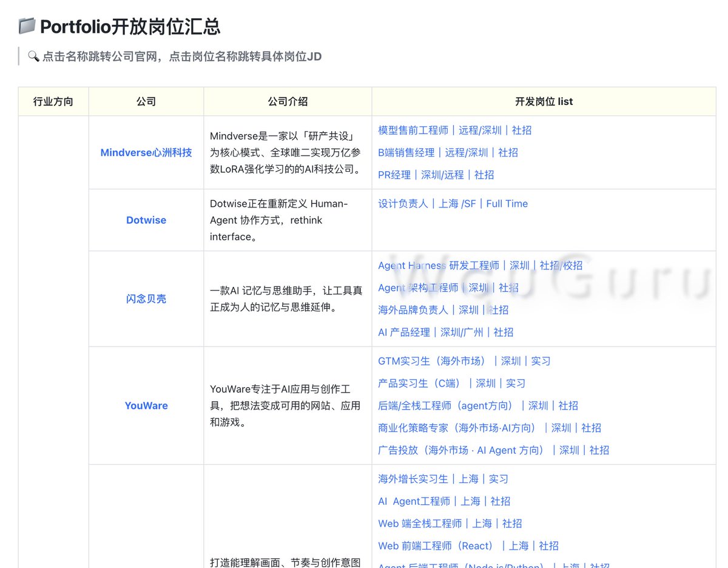Open 模型售前工程师 job posting
The width and height of the screenshot is (728, 568).
tap(454, 130)
